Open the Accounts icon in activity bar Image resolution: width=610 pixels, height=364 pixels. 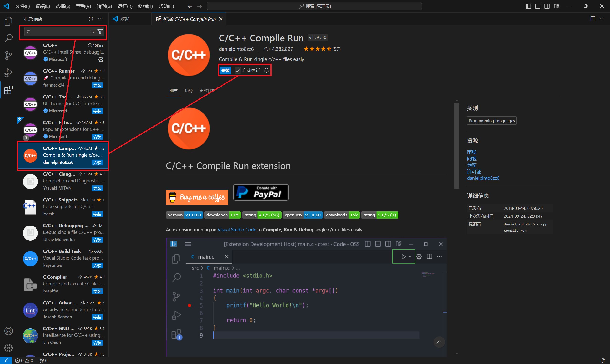coord(9,331)
